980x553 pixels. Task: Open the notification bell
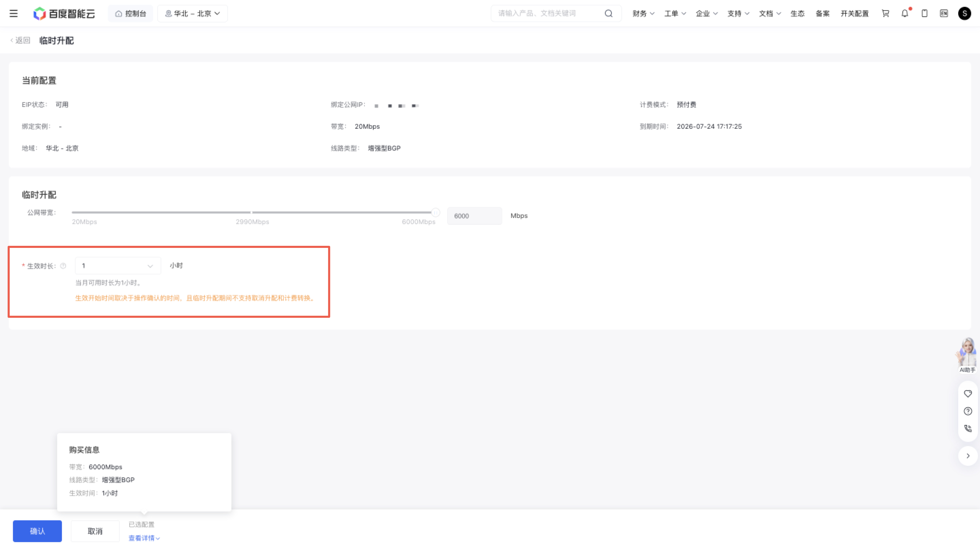(x=905, y=14)
